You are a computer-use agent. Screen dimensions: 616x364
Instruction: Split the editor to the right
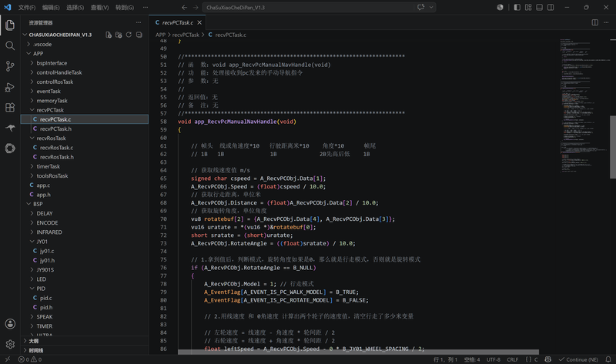595,22
